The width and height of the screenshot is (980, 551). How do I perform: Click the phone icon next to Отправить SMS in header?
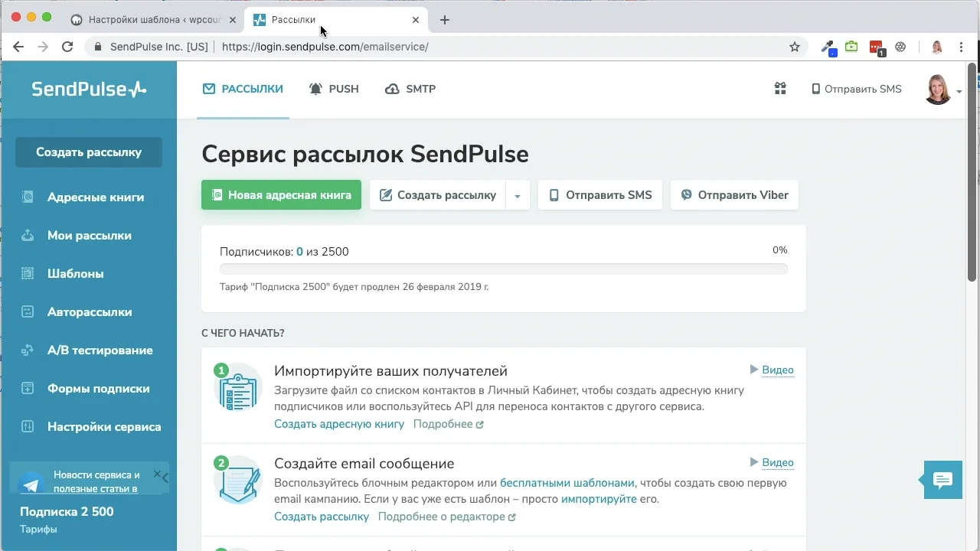point(815,89)
